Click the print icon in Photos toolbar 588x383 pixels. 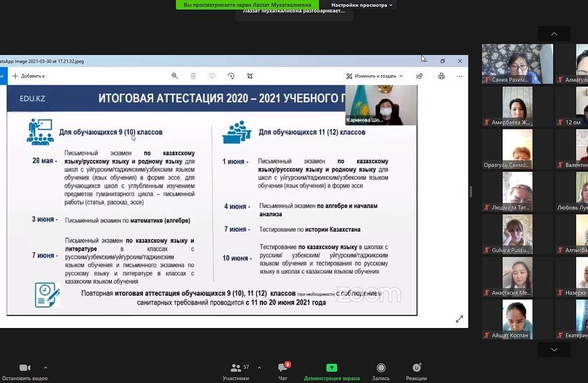(441, 76)
